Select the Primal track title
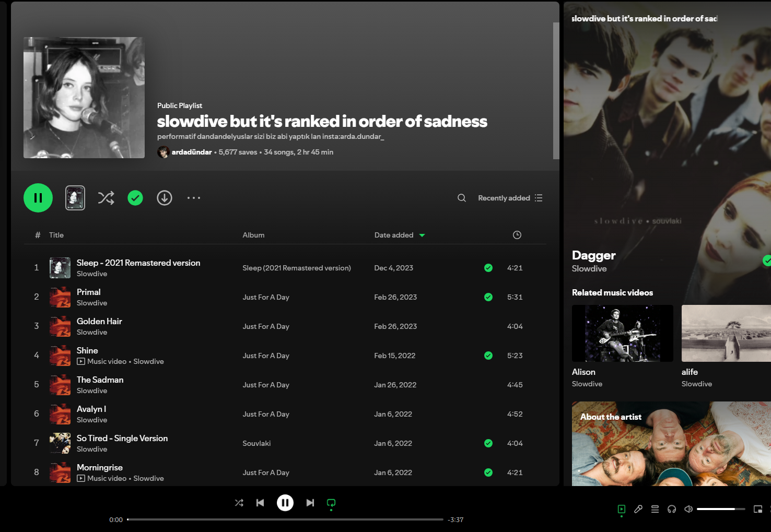The width and height of the screenshot is (771, 532). point(89,292)
